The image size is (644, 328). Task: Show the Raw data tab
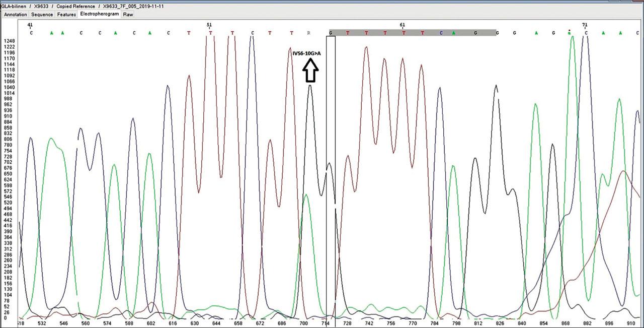coord(128,15)
